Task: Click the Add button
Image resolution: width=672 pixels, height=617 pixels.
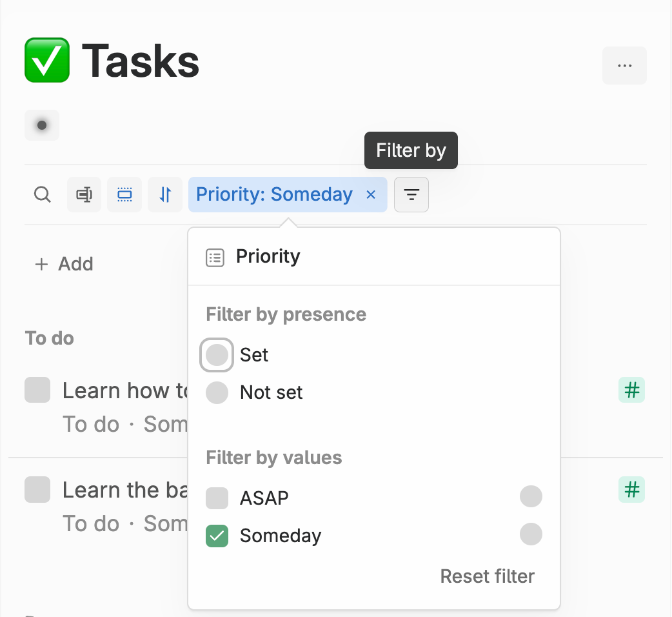Action: coord(64,264)
